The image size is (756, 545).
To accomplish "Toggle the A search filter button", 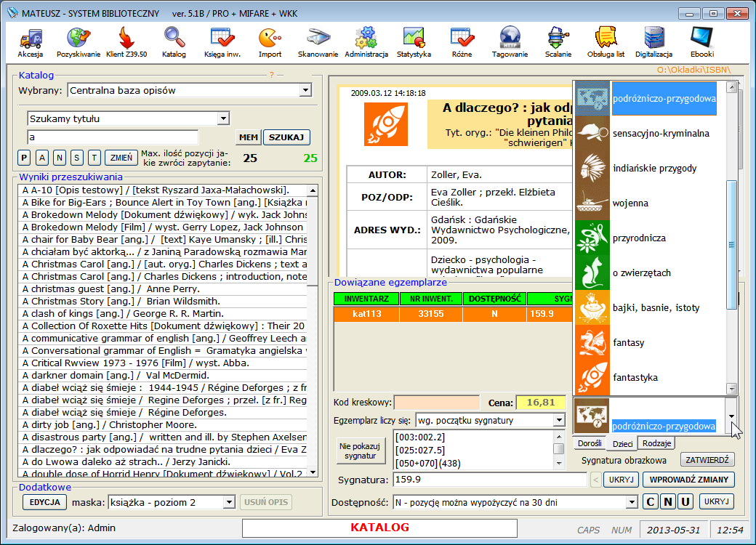I will [x=41, y=158].
